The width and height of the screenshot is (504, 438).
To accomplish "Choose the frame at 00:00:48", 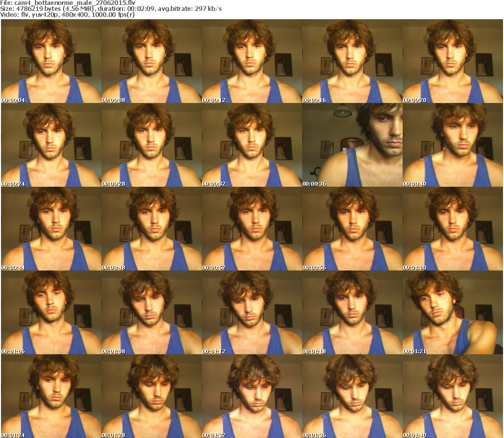I will (x=152, y=229).
